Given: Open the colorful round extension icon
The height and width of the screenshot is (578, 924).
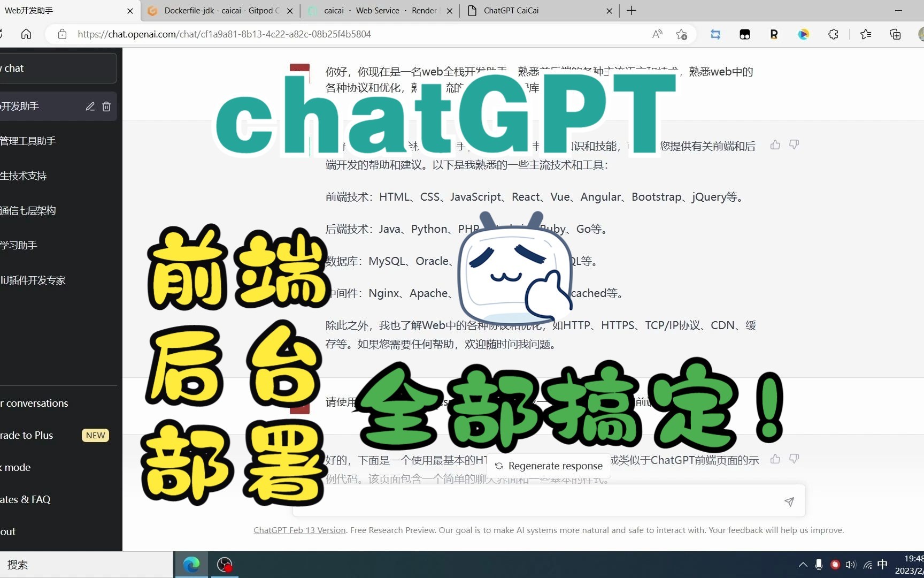Looking at the screenshot, I should [x=803, y=34].
